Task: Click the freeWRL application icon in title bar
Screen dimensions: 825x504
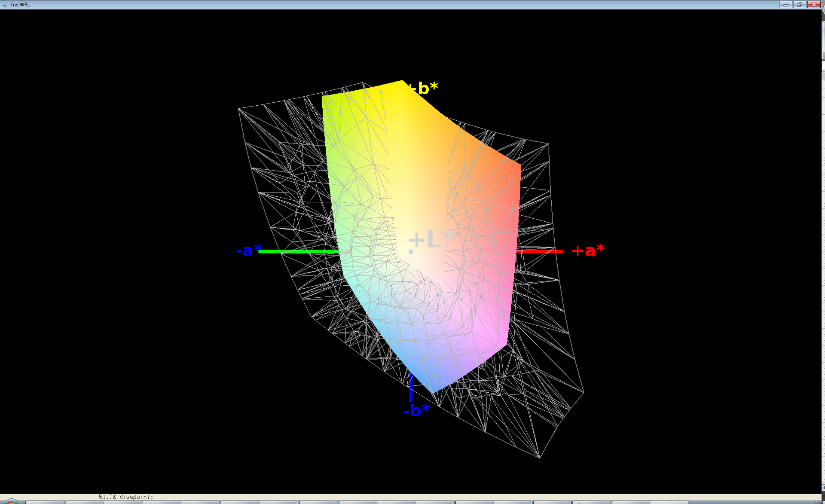Action: 5,5
